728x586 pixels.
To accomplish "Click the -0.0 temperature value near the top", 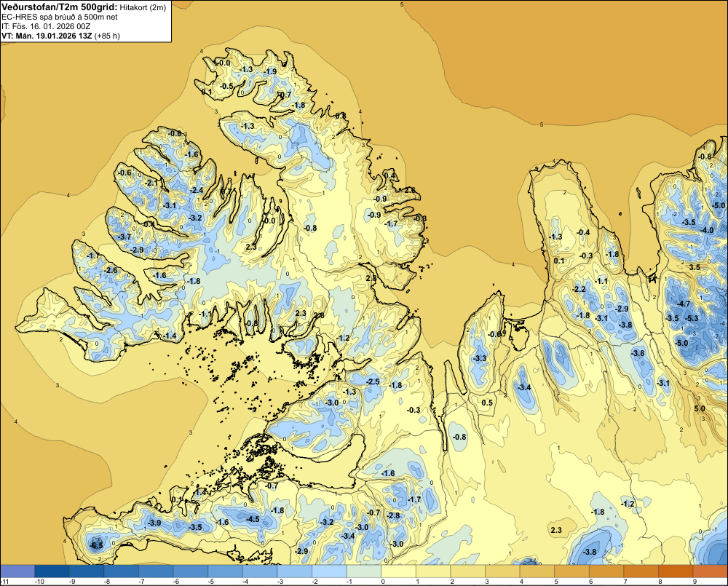I will [x=223, y=63].
